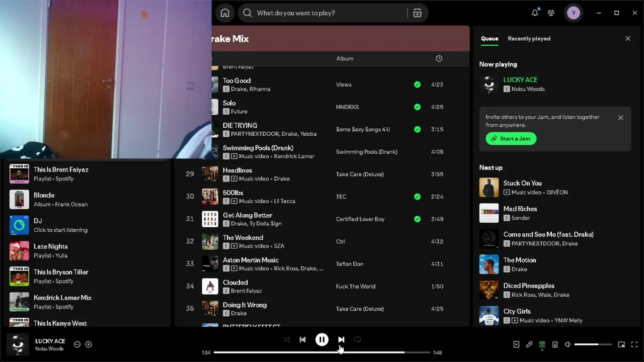
Task: Seek within the song progress bar
Action: click(x=322, y=352)
